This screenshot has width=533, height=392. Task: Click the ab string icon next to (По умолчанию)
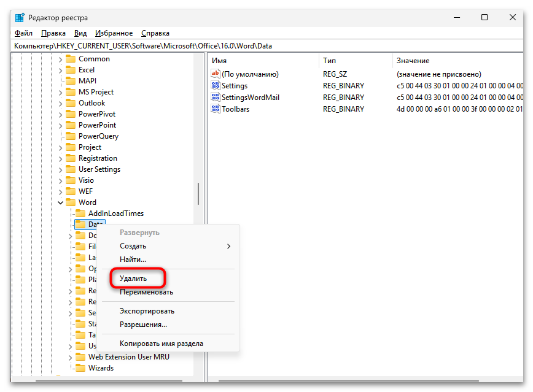(216, 74)
